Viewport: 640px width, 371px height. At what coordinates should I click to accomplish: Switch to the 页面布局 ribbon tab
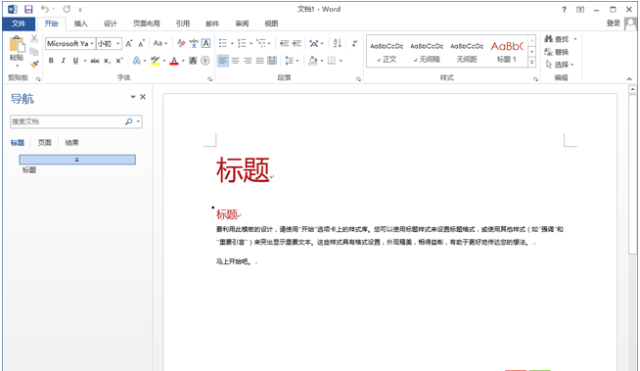pos(147,24)
